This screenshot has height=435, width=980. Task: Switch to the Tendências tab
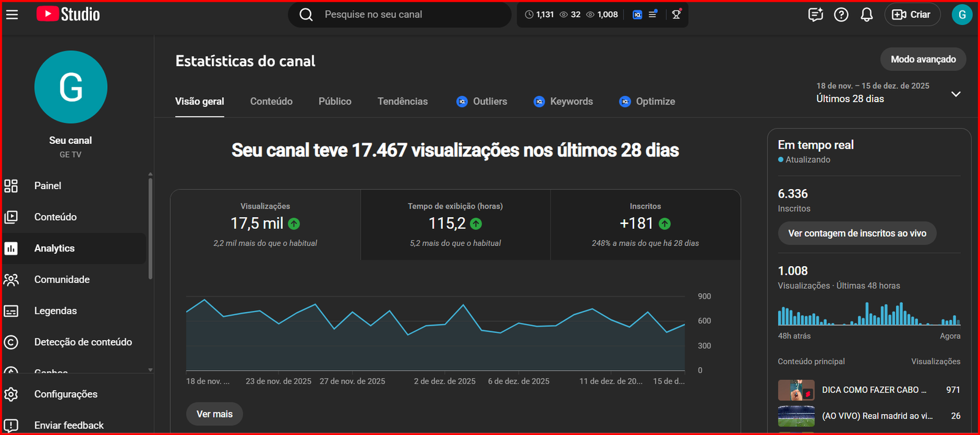402,102
